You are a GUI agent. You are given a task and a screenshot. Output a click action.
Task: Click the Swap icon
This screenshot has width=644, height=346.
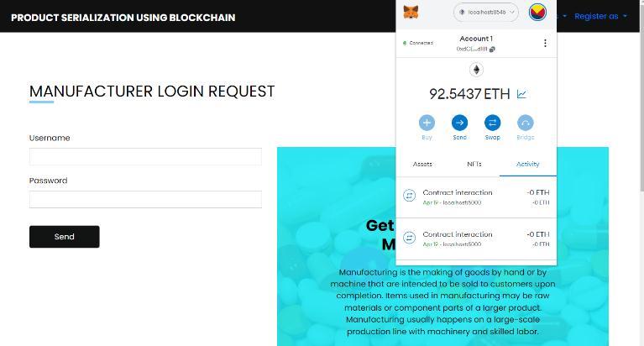(493, 123)
